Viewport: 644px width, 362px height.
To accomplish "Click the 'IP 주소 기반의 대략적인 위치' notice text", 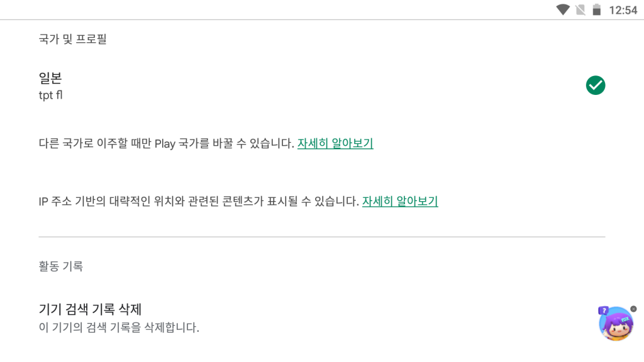I will pyautogui.click(x=199, y=201).
